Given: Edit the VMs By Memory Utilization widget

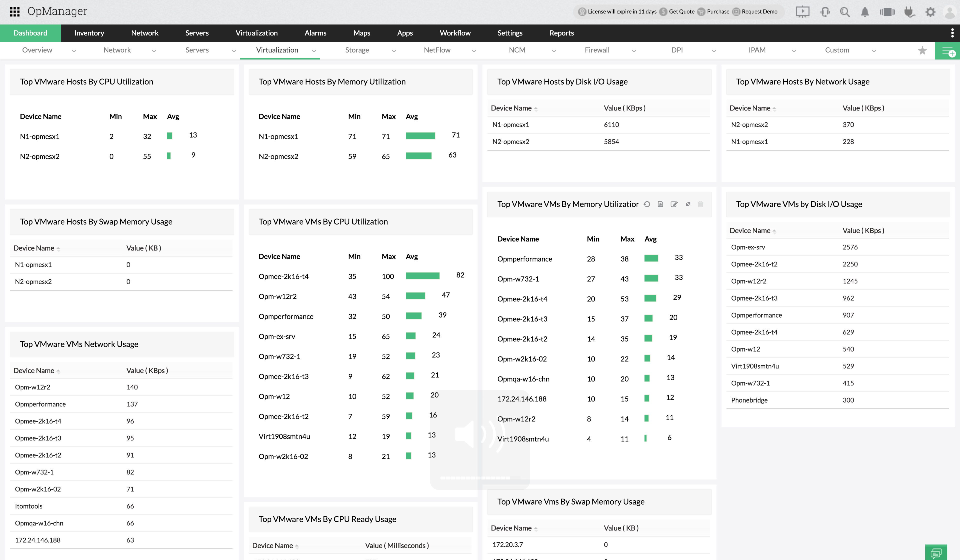Looking at the screenshot, I should coord(674,204).
